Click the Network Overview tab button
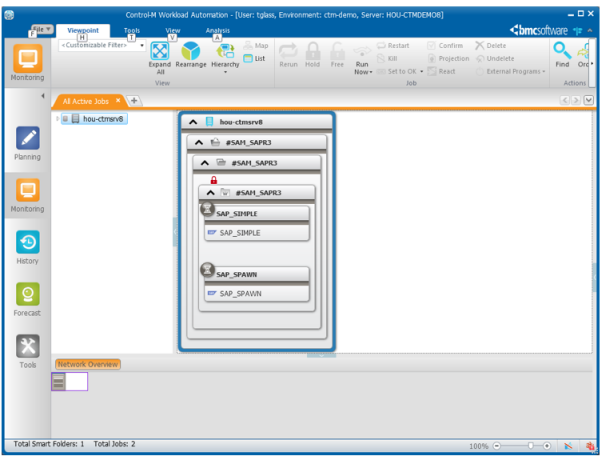Viewport: 606px width, 460px height. coord(88,365)
